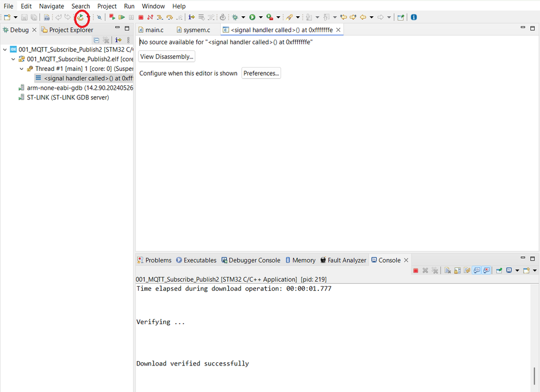Viewport: 540px width, 392px height.
Task: Open the Debug configurations dropdown arrow
Action: click(x=243, y=17)
